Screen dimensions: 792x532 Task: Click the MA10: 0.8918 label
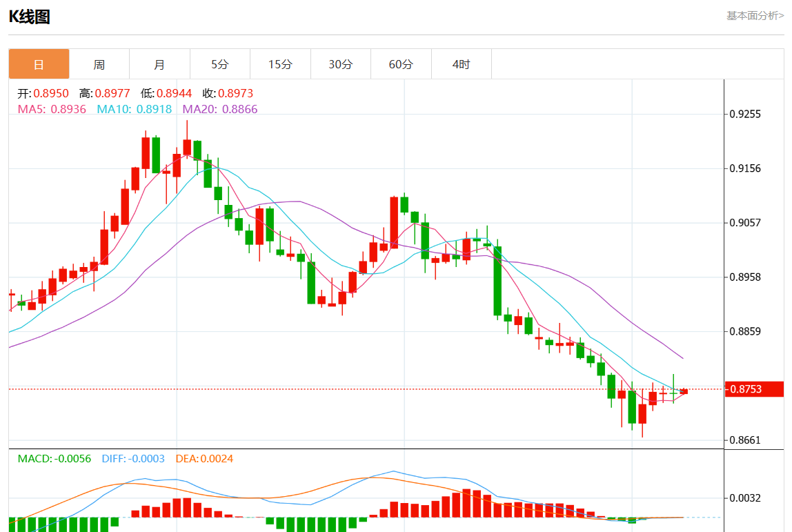135,109
